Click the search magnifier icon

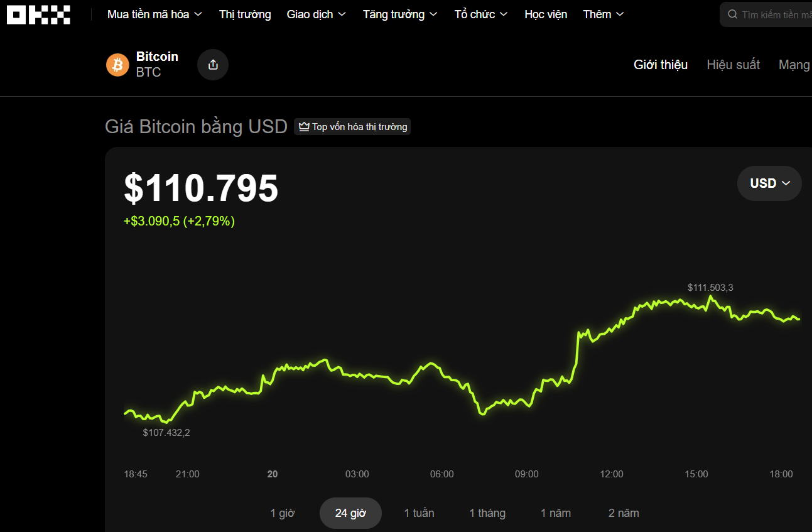tap(732, 14)
